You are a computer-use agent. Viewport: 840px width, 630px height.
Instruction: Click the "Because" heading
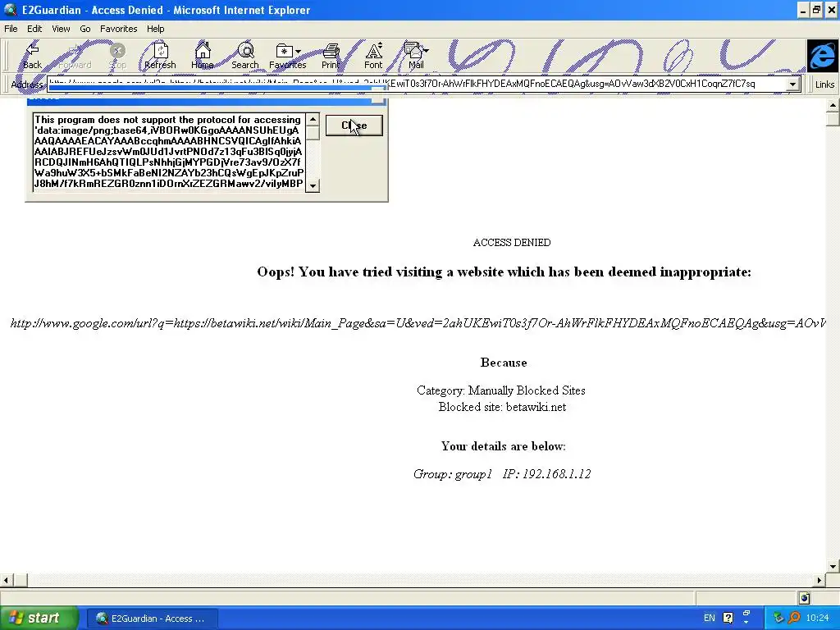(504, 363)
